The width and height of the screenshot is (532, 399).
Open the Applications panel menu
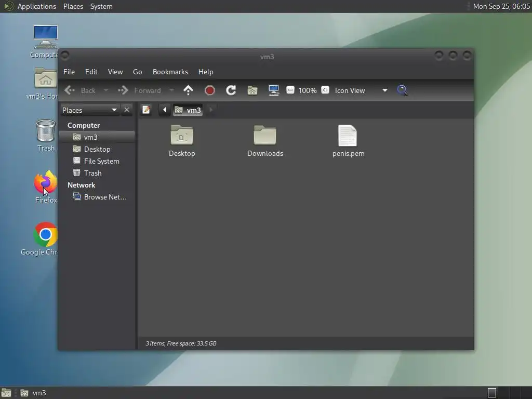37,6
